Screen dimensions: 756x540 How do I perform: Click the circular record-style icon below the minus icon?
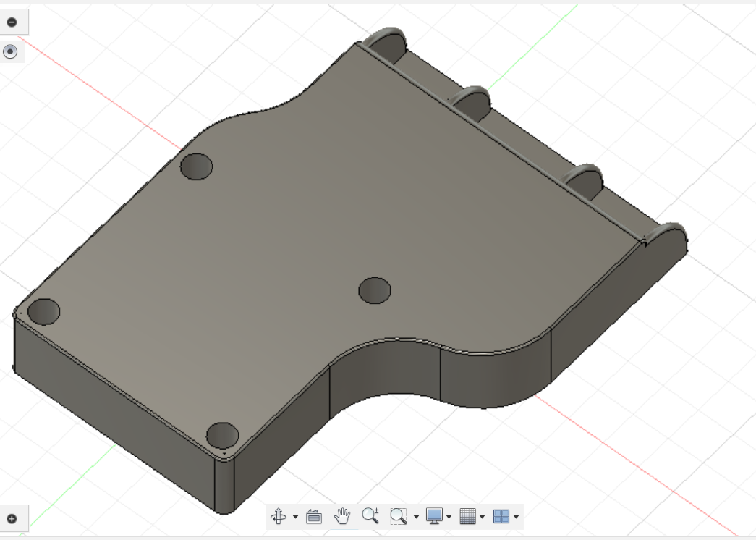tap(12, 51)
